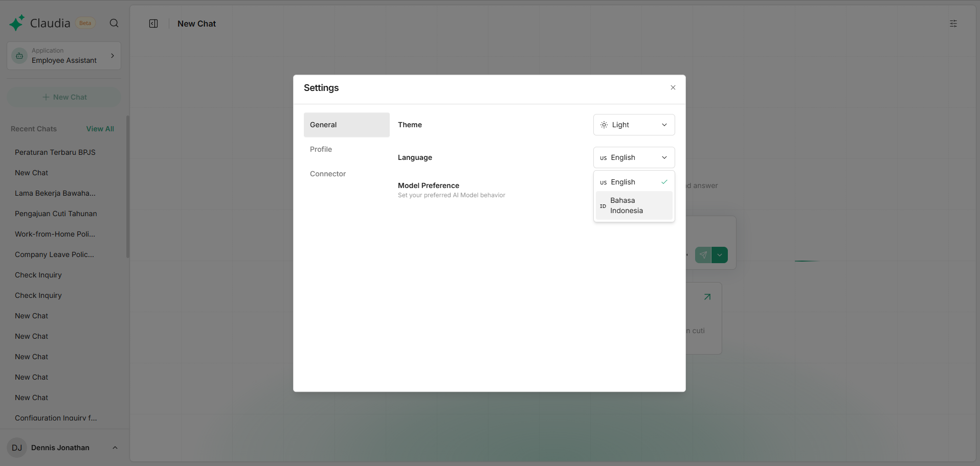Open the chat filter sliders icon

pos(953,24)
